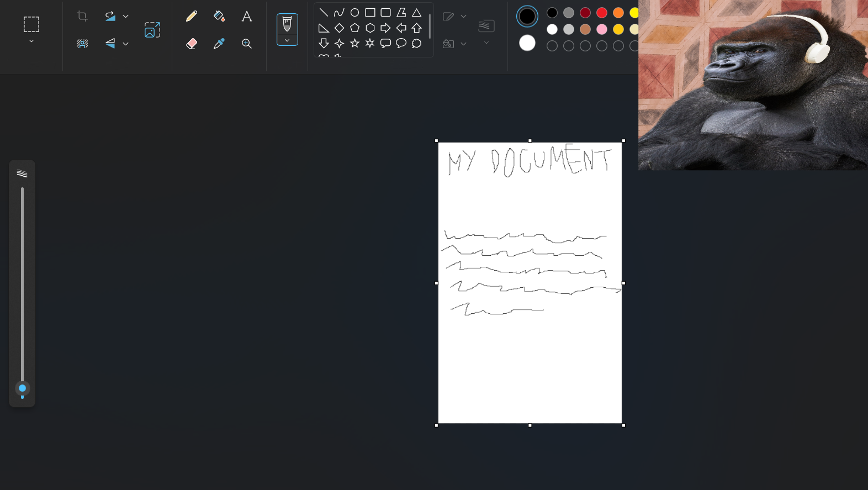The height and width of the screenshot is (490, 868).
Task: Pick the Five-point star shape
Action: click(x=354, y=43)
